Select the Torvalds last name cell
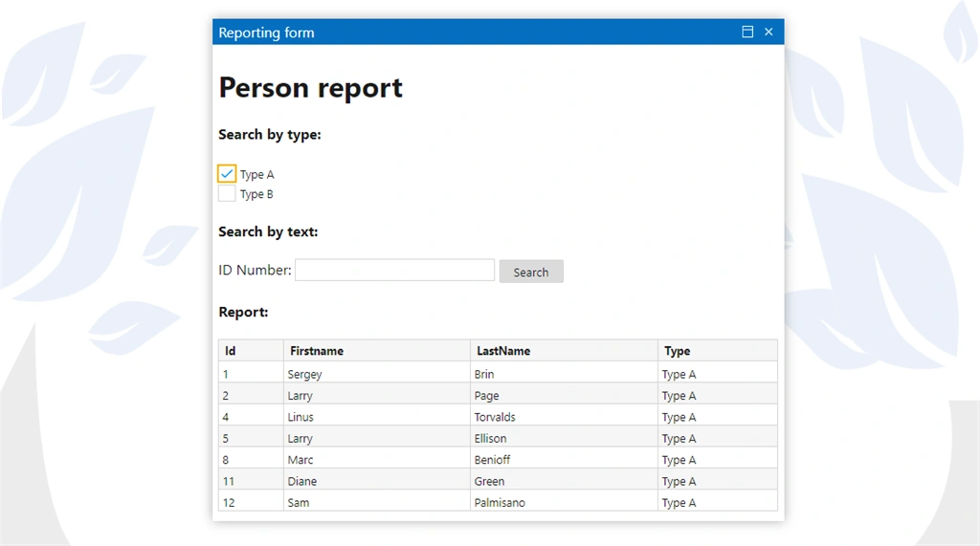The image size is (980, 546). 564,417
